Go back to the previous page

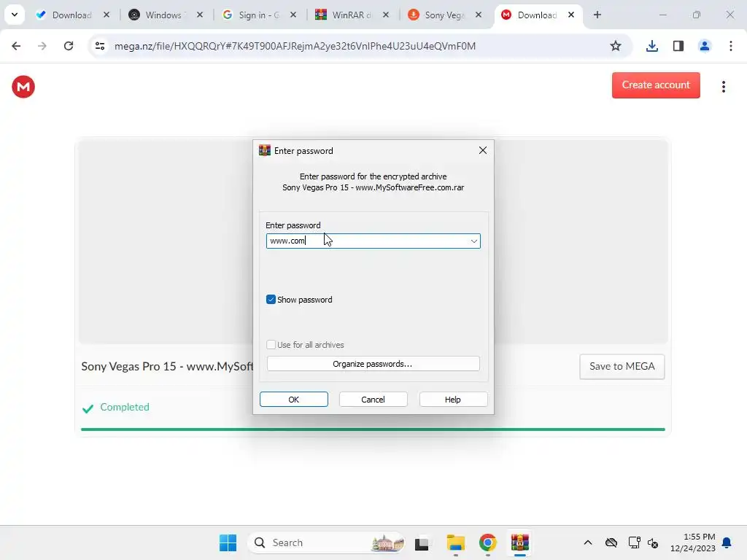(x=16, y=46)
